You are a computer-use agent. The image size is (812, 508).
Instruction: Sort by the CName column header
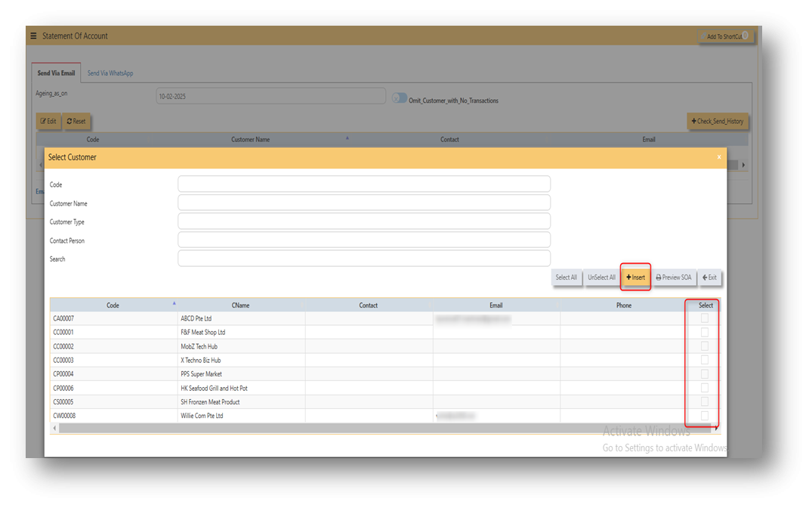240,305
